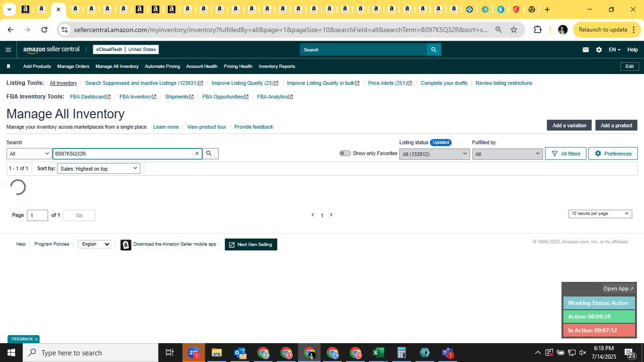The image size is (644, 362).
Task: Bookmark this page with the star
Action: 514,30
